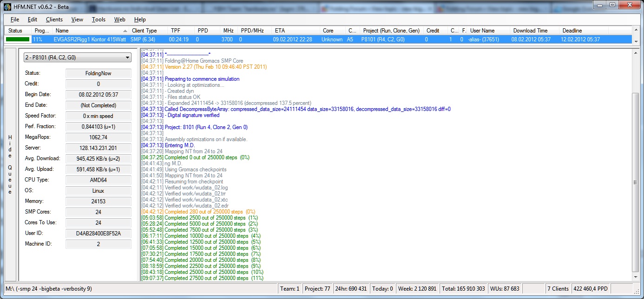The image size is (644, 299).
Task: Click the Speed Factor value field
Action: 98,116
